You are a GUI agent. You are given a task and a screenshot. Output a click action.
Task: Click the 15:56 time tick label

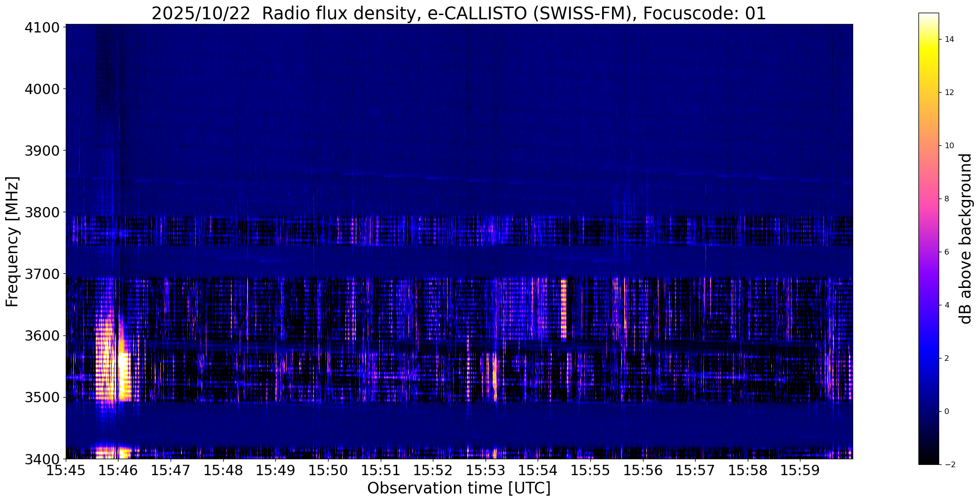coord(643,470)
